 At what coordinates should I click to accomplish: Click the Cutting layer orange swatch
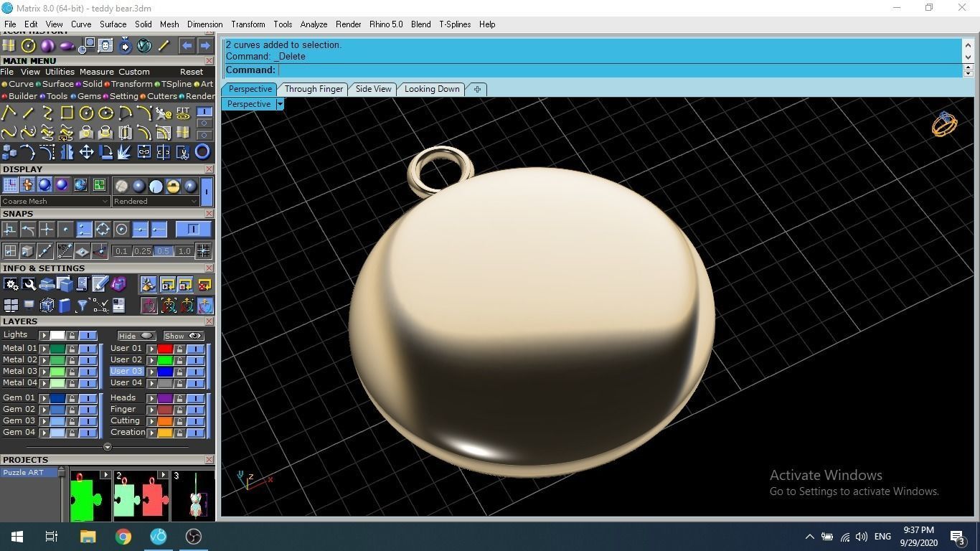point(165,421)
